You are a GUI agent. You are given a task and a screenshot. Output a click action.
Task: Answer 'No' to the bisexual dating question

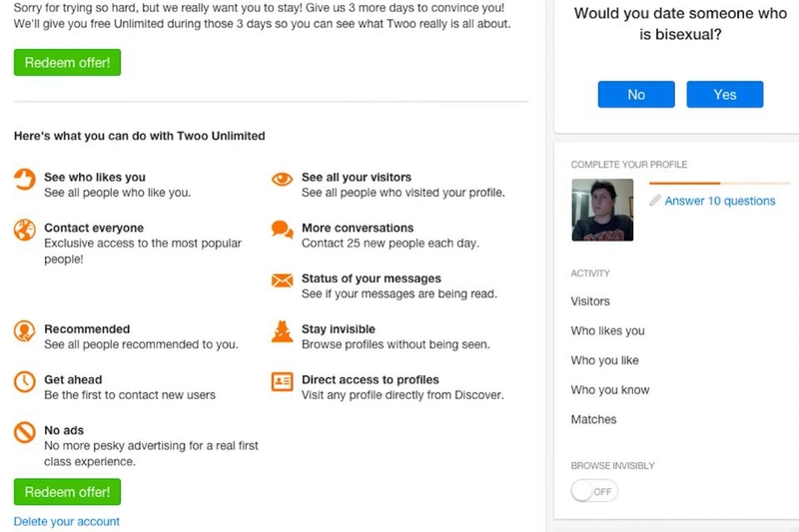tap(636, 94)
